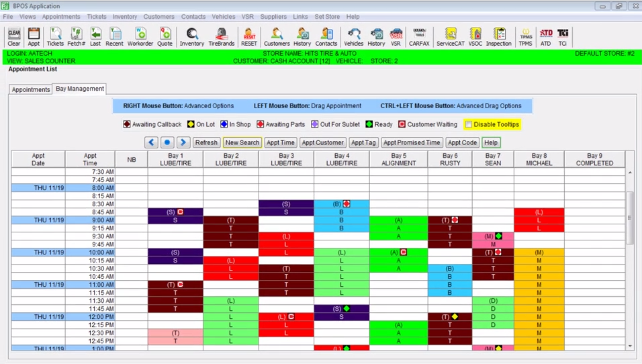Click the New Search button
Screen dimensions: 642x364
point(242,142)
